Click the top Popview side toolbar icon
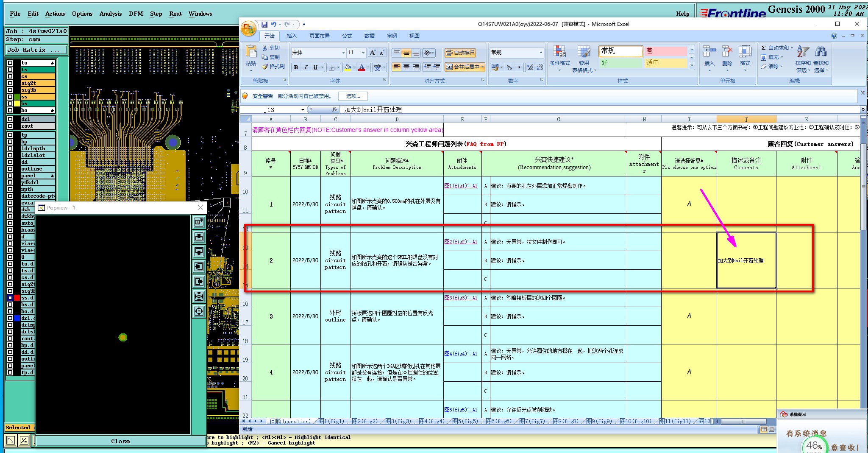This screenshot has height=453, width=868. [x=199, y=222]
